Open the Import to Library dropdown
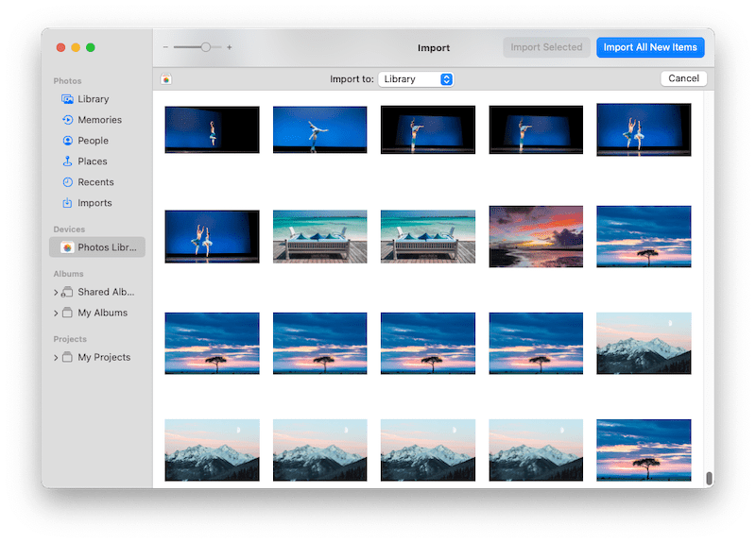The width and height of the screenshot is (756, 543). (x=415, y=79)
